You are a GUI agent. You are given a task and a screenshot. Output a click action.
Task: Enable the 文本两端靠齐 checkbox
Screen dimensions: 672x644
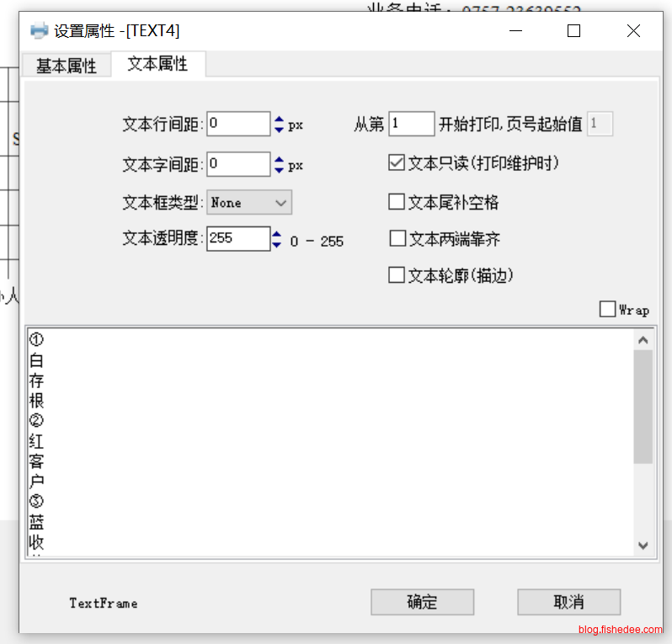tap(397, 239)
